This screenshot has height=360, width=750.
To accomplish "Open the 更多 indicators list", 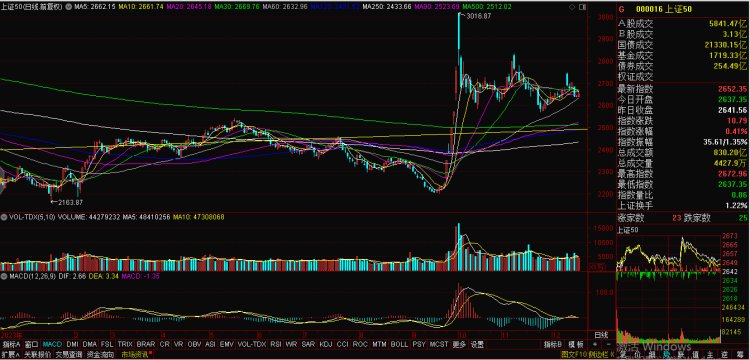I will click(x=458, y=344).
